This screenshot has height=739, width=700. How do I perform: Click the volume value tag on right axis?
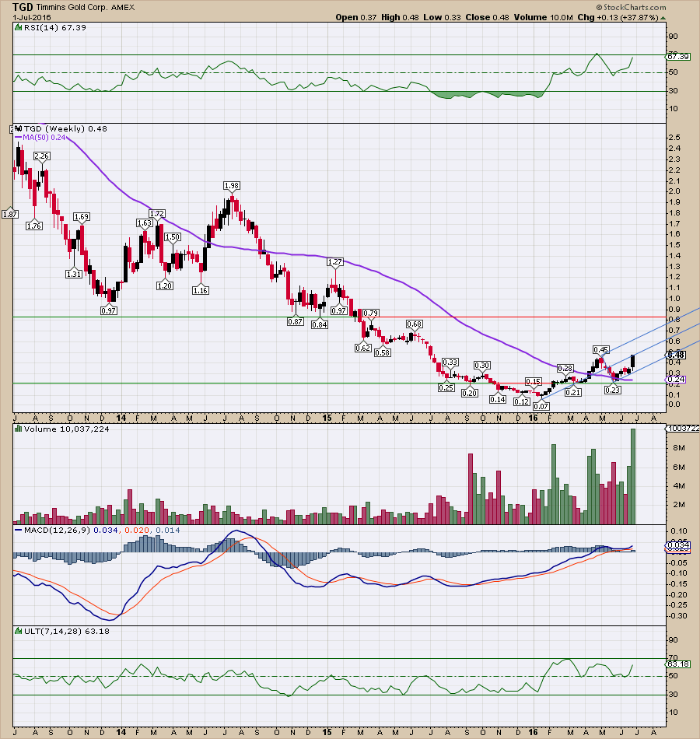(683, 428)
